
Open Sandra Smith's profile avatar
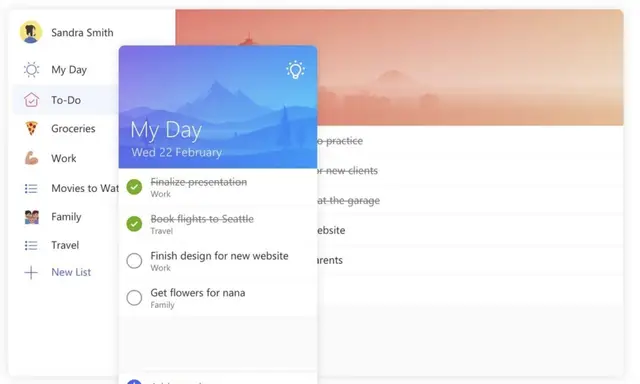pyautogui.click(x=31, y=32)
